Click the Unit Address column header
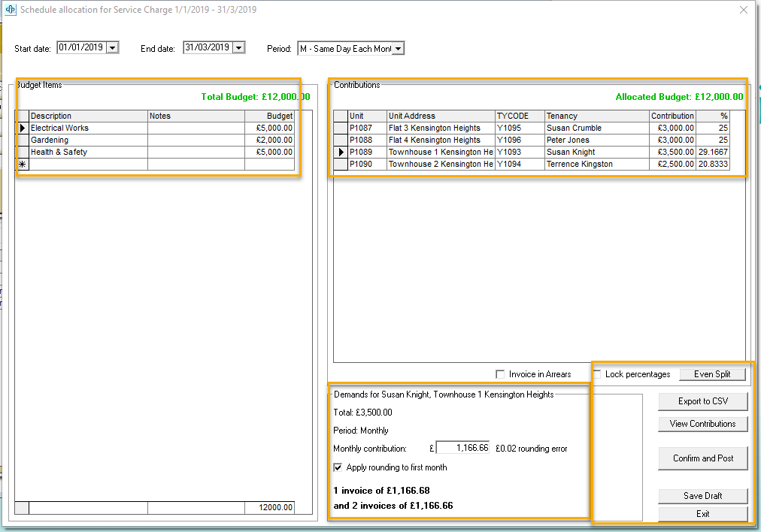761x532 pixels. point(441,116)
